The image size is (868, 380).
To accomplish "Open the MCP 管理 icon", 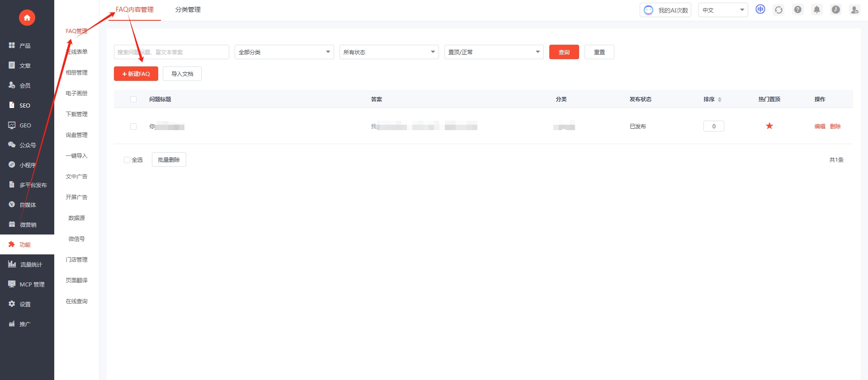I will coord(12,284).
